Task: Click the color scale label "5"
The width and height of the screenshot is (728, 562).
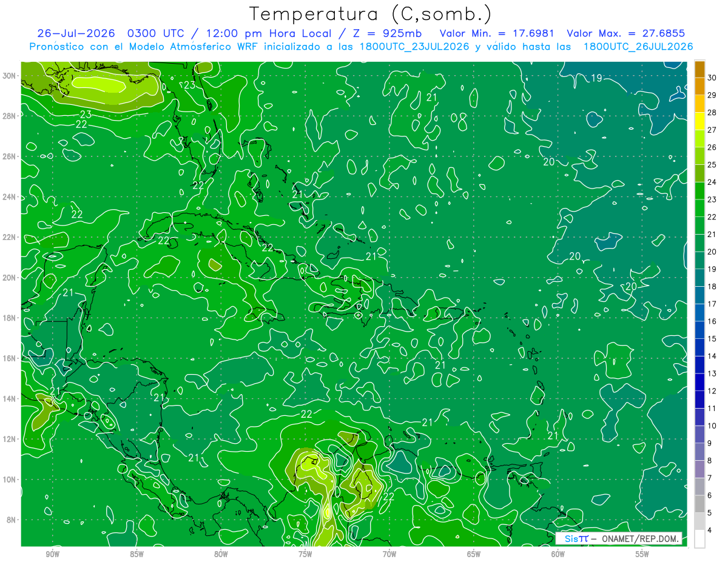Action: (x=710, y=513)
